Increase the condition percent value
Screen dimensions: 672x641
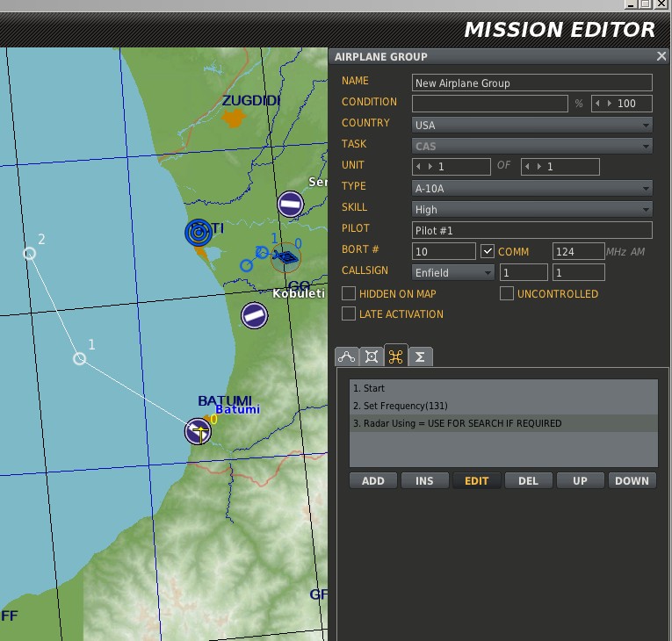(609, 104)
